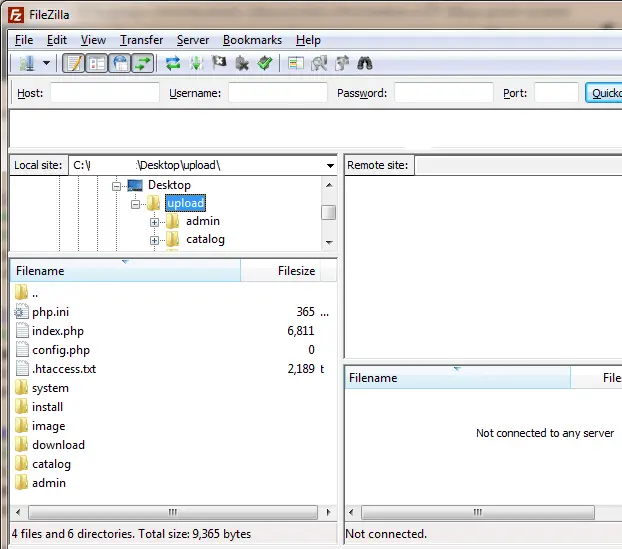622x549 pixels.
Task: Click the local tree scroll up arrow
Action: pos(329,185)
